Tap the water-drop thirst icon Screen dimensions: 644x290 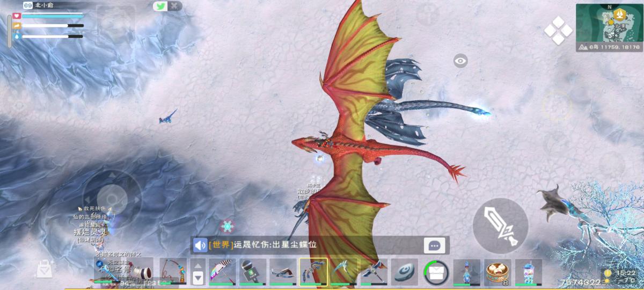(x=16, y=36)
